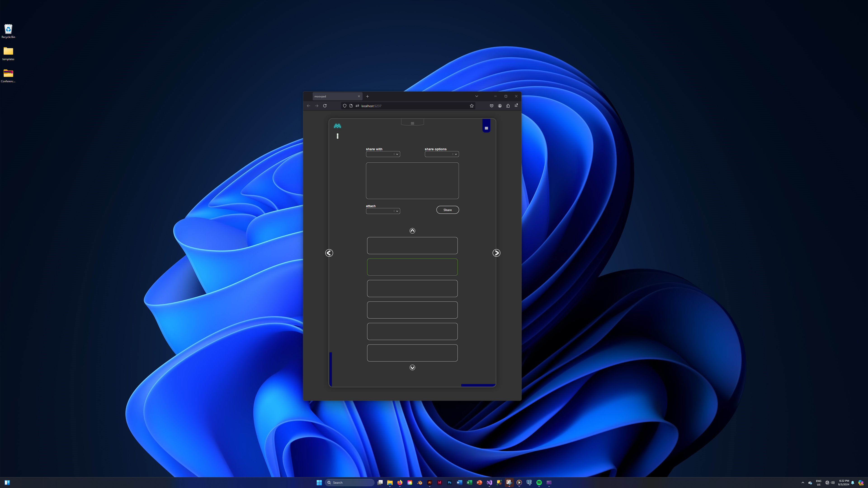
Task: Open a new browser tab
Action: tap(368, 96)
